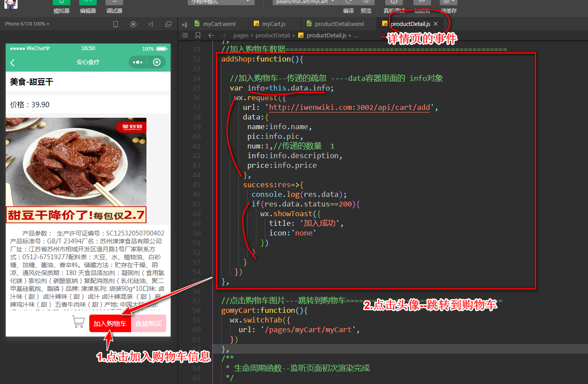Open the iwenwiki.com cart/add URL link in code
Viewport: 588px width, 384px height.
350,107
